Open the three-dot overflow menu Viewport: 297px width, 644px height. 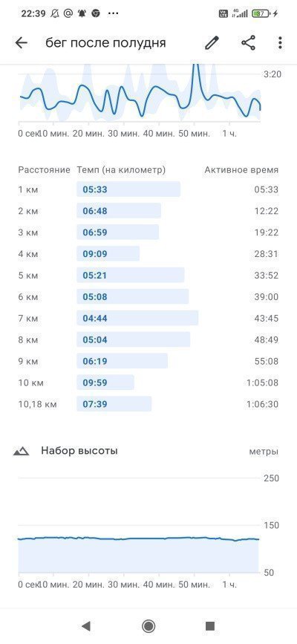tap(280, 43)
